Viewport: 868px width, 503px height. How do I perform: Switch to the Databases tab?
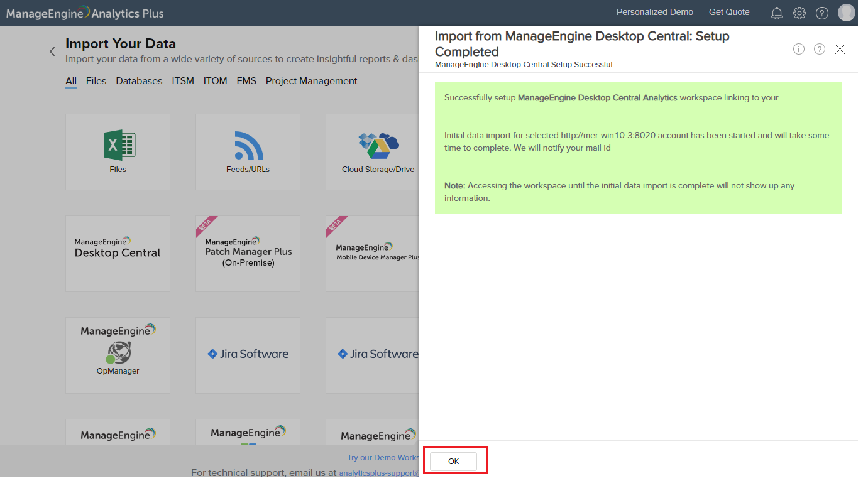tap(139, 81)
